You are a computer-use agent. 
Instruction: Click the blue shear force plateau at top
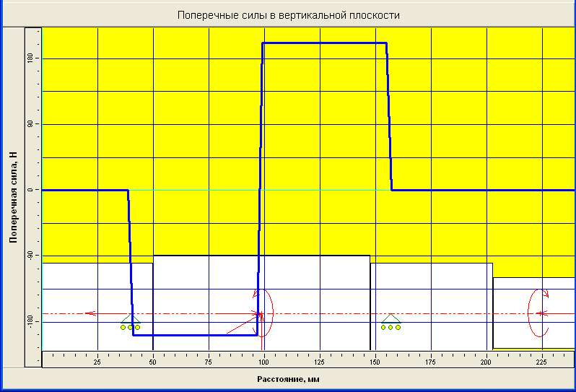tap(324, 43)
